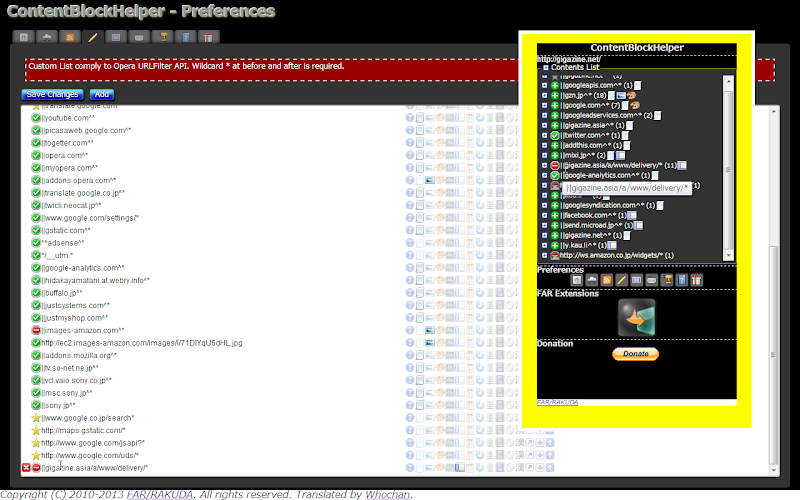This screenshot has width=800, height=500.
Task: Select ||picasaweb.google.com entry text
Action: click(86, 131)
